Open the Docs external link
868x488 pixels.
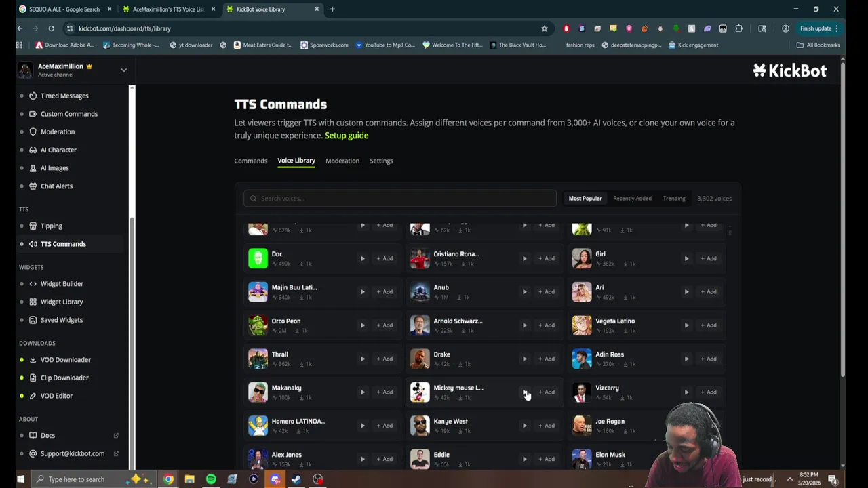[x=47, y=436]
